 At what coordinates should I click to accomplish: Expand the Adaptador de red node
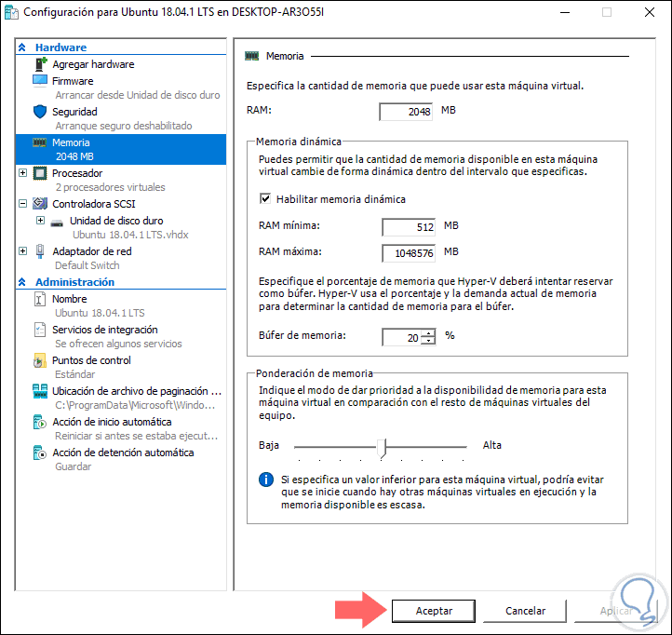[22, 250]
